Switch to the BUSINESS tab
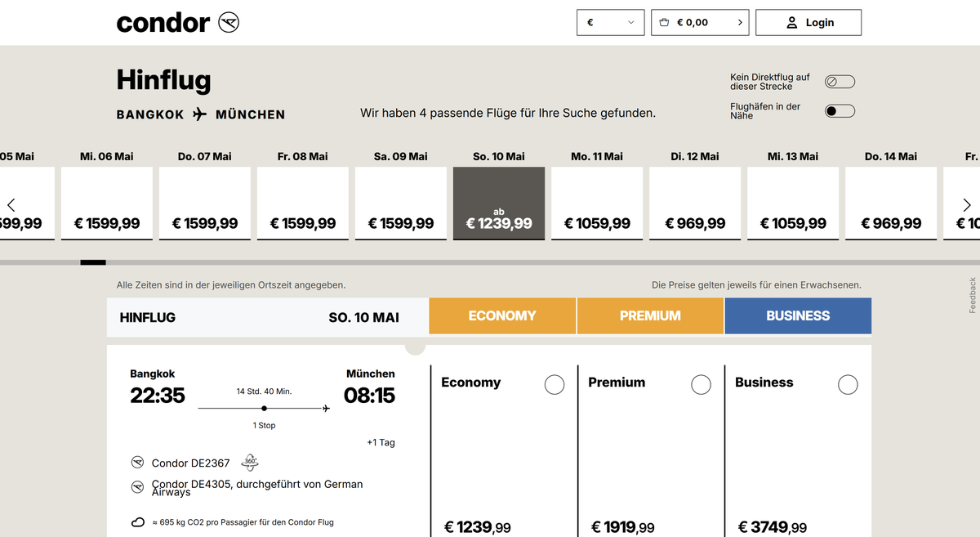The width and height of the screenshot is (980, 537). click(798, 315)
